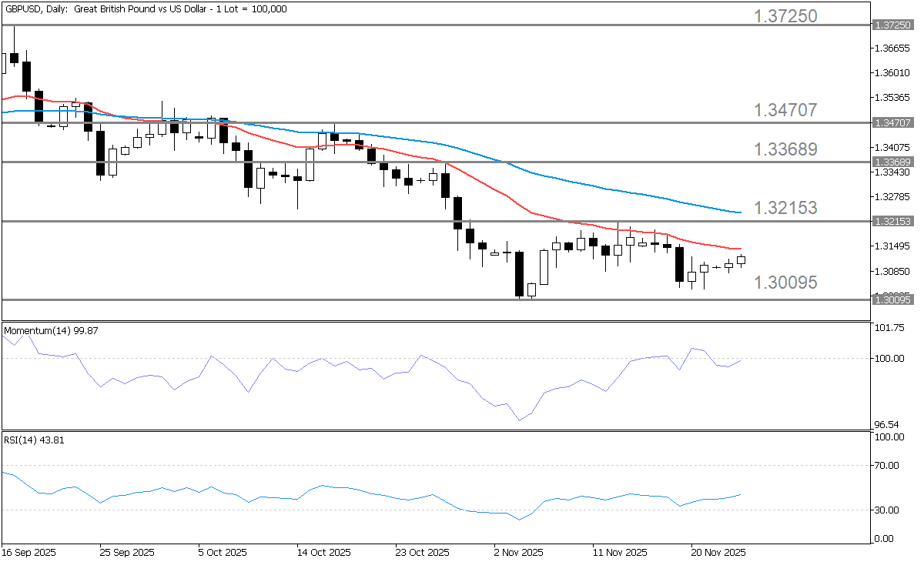Click the 1.36010 value on price axis
Image resolution: width=924 pixels, height=562 pixels.
coord(892,73)
